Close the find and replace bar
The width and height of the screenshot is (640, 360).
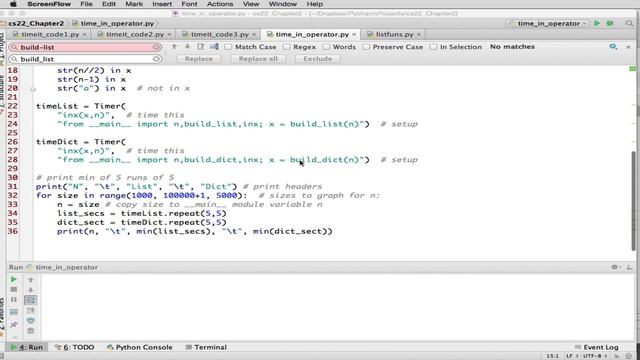pos(628,47)
